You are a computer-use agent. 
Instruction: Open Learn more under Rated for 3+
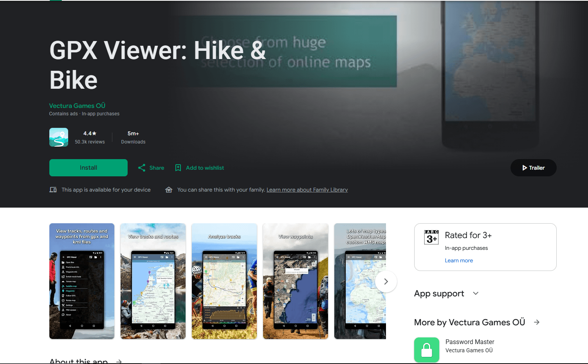coord(459,260)
